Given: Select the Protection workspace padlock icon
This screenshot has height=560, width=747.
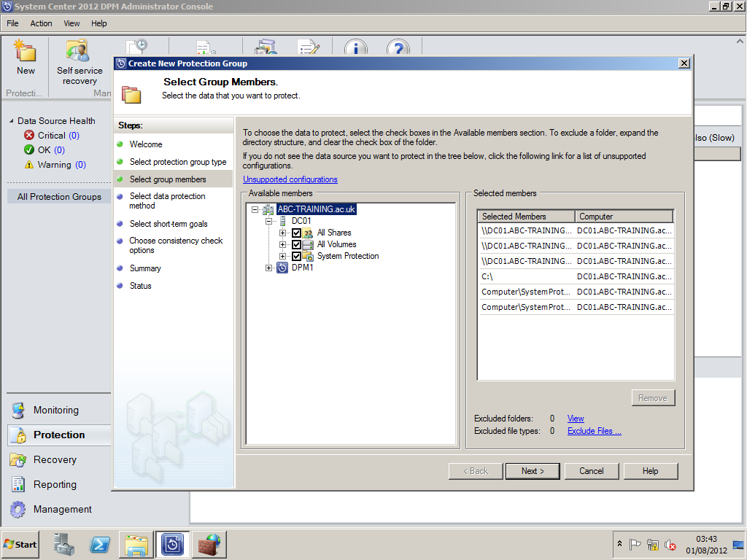Looking at the screenshot, I should click(x=20, y=435).
